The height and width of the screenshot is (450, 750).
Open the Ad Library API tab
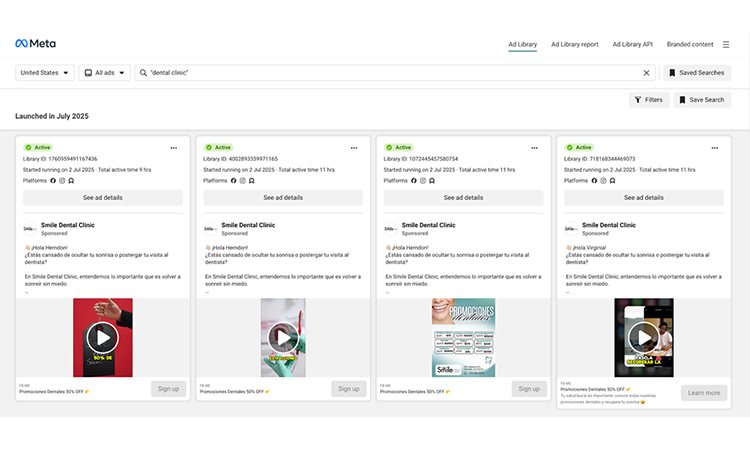[632, 44]
